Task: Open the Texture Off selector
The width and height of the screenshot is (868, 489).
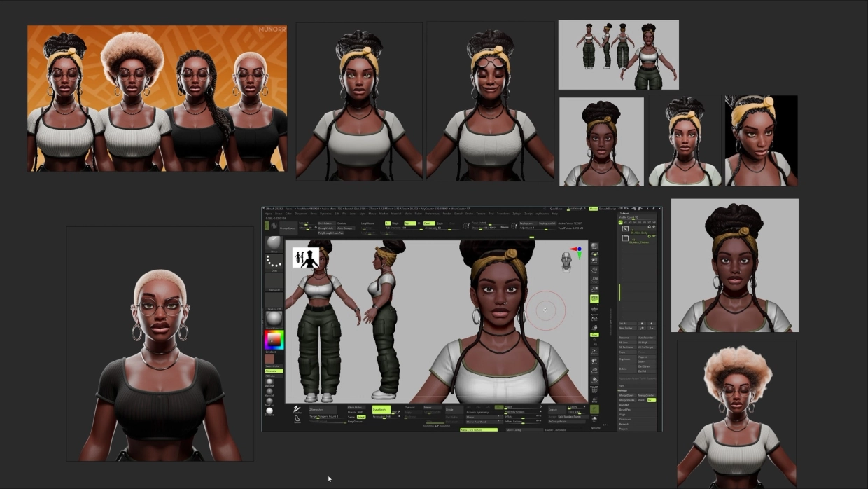Action: click(274, 301)
